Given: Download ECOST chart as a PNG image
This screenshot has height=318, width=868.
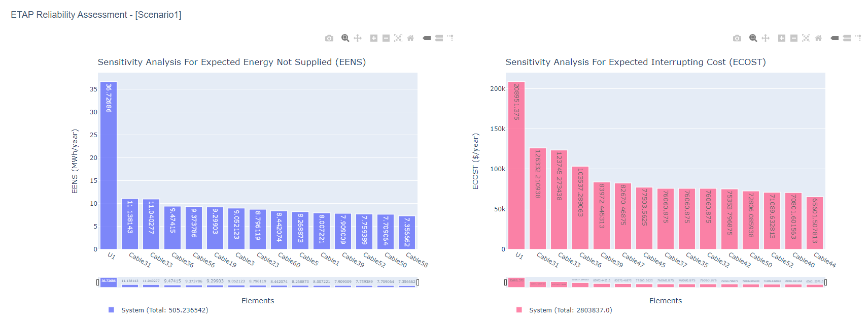Looking at the screenshot, I should 736,38.
